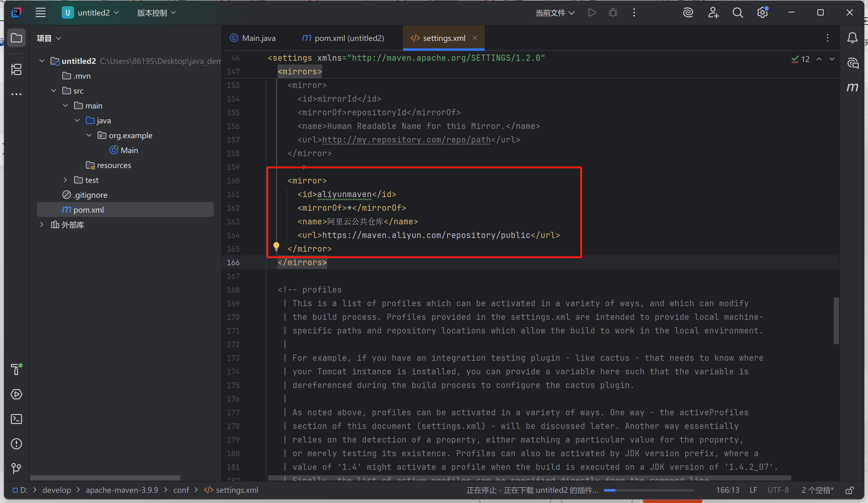Open the Git version control panel
Image resolution: width=868 pixels, height=503 pixels.
[16, 468]
